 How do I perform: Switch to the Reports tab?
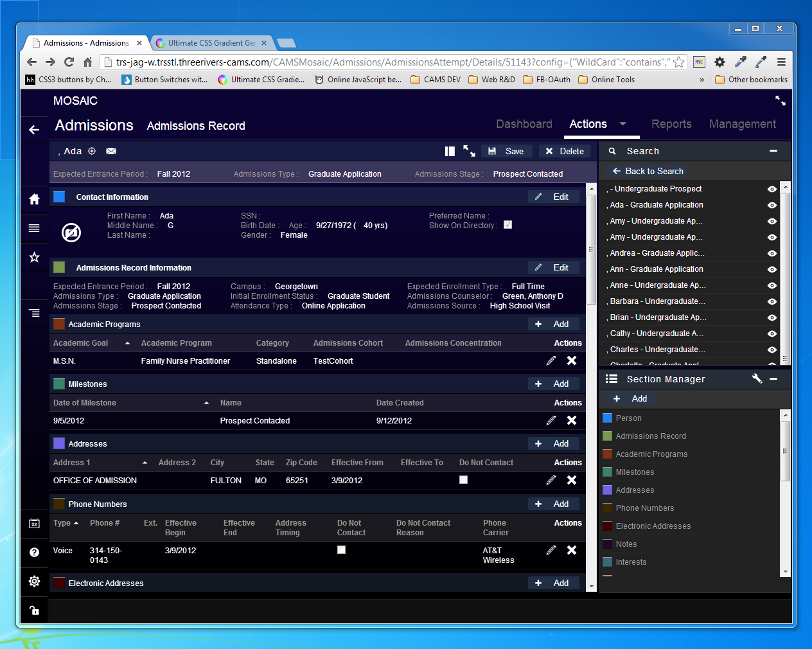tap(671, 124)
